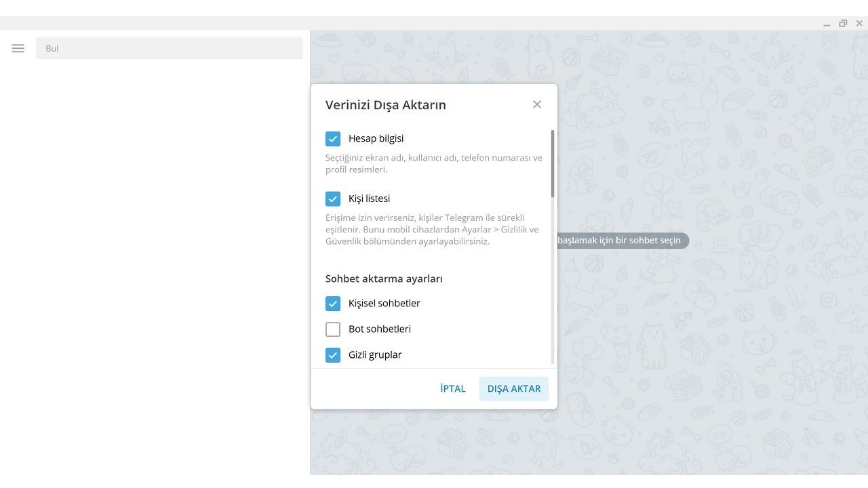Uncheck the Kişi listesi checkbox

click(x=333, y=199)
